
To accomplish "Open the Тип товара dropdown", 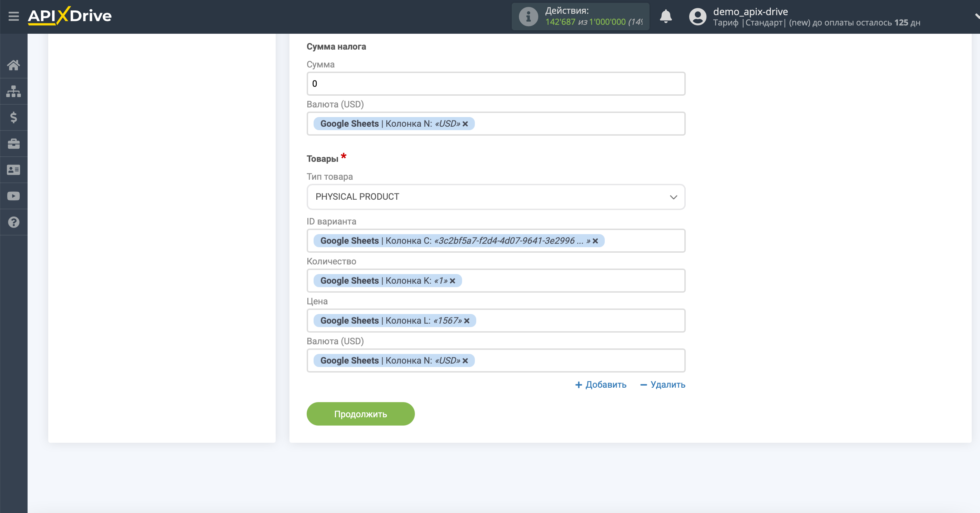I will pos(496,197).
